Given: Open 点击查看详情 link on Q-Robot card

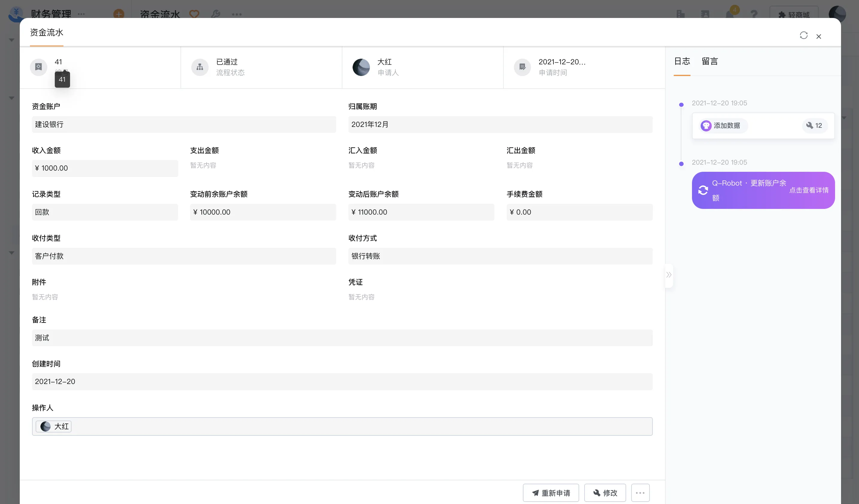Looking at the screenshot, I should coord(808,190).
